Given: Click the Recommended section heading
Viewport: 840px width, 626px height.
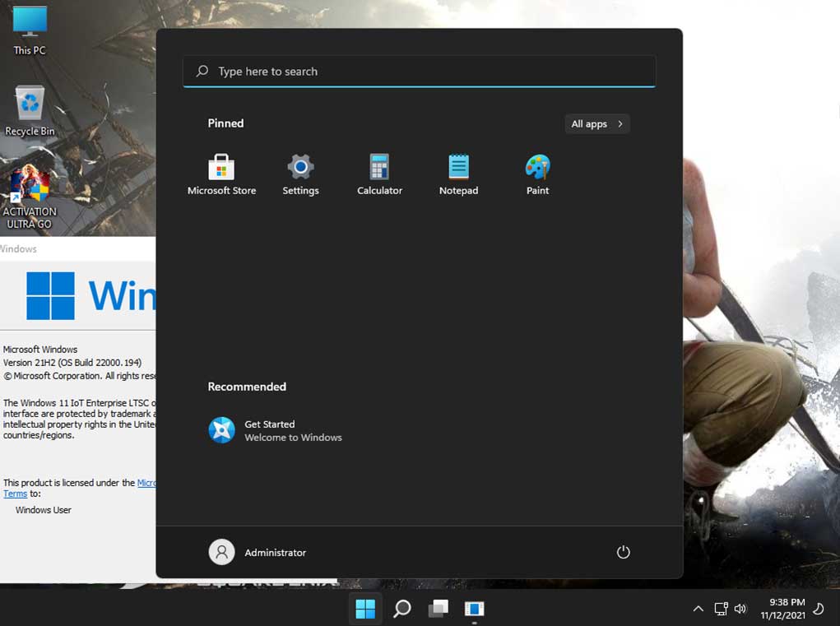Looking at the screenshot, I should coord(247,387).
